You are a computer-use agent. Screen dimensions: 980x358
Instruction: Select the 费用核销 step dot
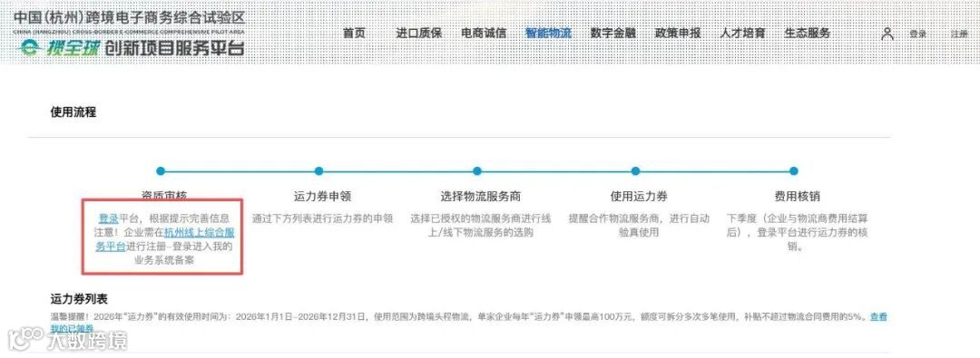(x=794, y=171)
